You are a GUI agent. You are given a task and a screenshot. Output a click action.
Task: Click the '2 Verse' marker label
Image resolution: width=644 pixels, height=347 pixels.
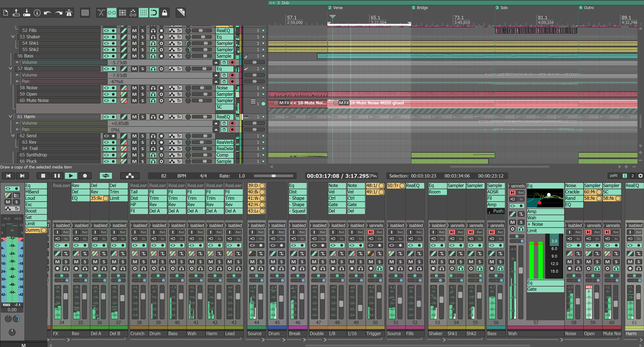click(x=335, y=8)
